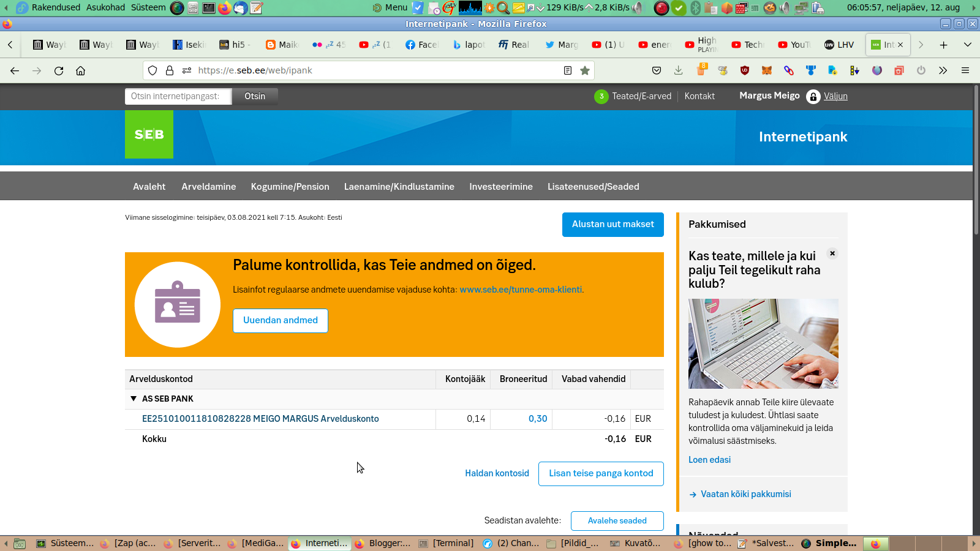Screen dimensions: 980x551
Task: Open the Kogumine/Pension menu
Action: point(290,187)
